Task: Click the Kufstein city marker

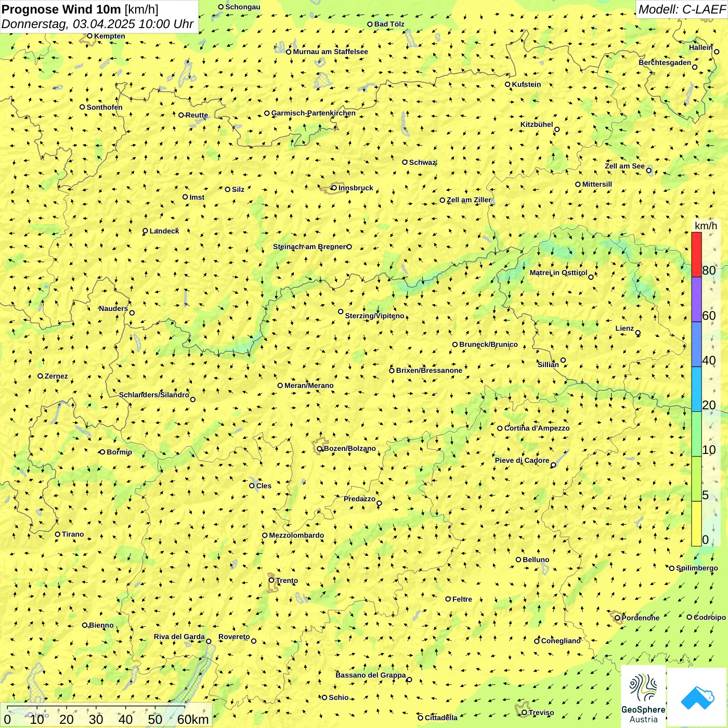Action: (x=508, y=84)
